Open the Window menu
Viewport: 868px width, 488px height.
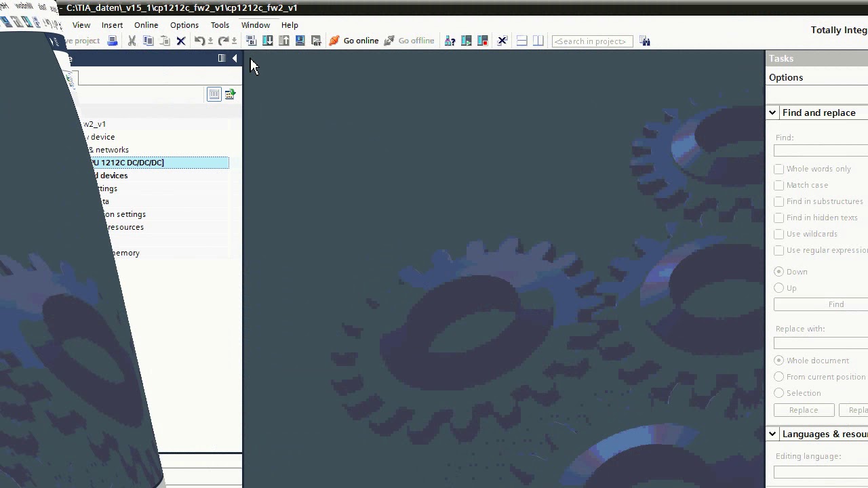click(256, 25)
